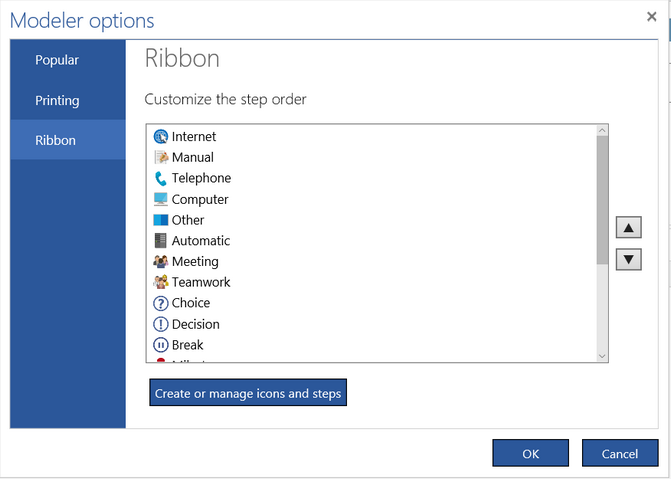
Task: Switch to the Printing tab
Action: (x=57, y=100)
